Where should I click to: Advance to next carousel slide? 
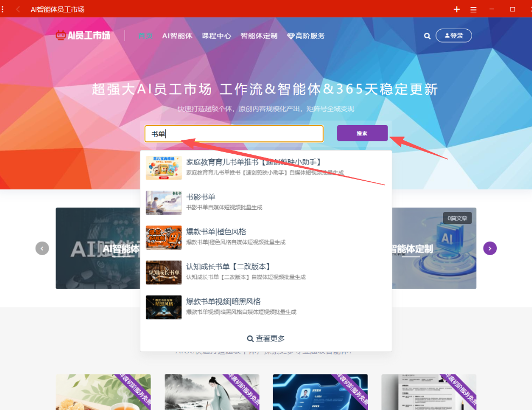pos(489,248)
